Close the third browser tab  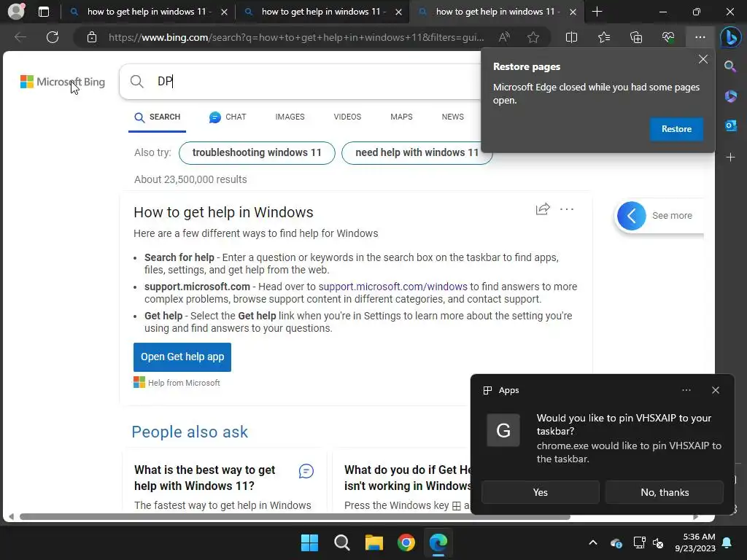click(x=573, y=12)
